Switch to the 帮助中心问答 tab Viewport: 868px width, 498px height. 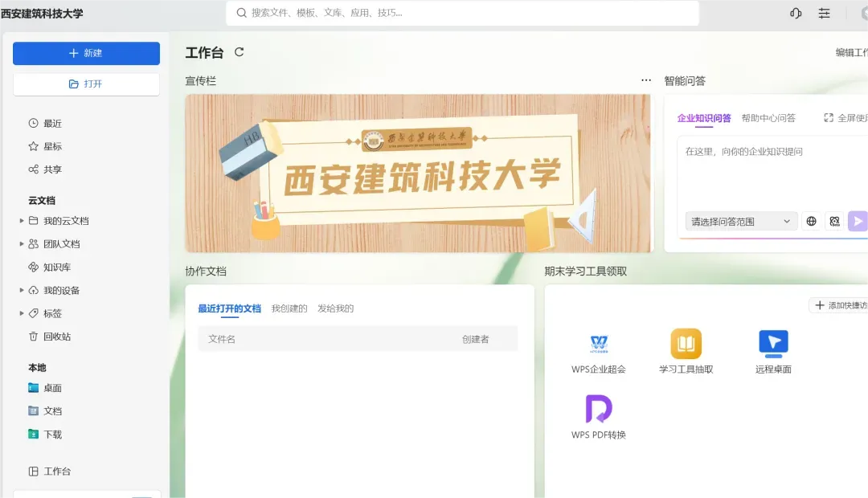[x=768, y=118]
